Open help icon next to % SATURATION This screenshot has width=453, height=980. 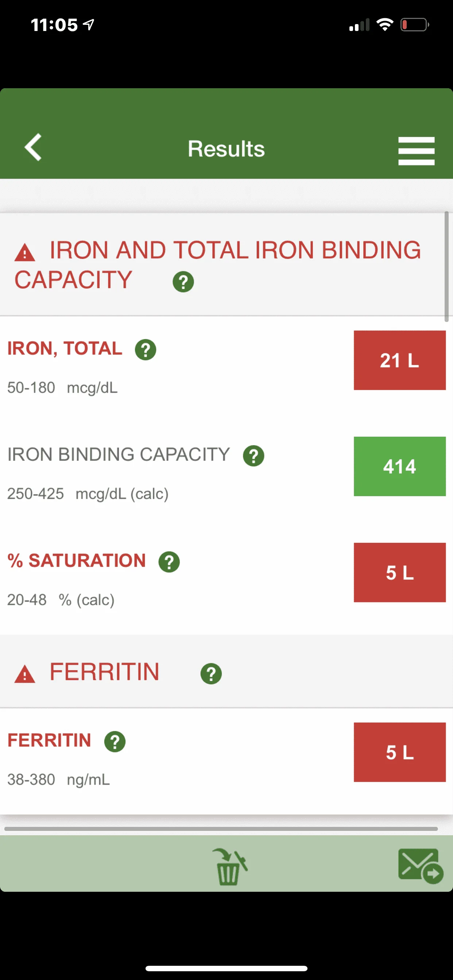(x=169, y=562)
